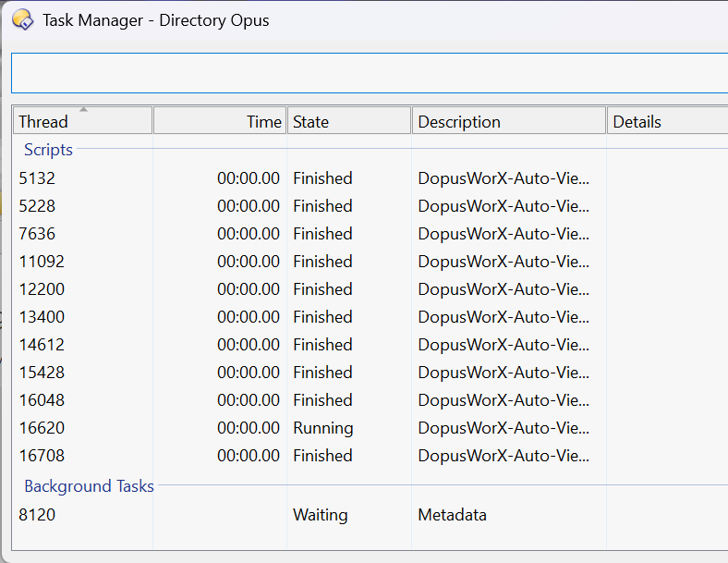Screen dimensions: 728x563
Task: Collapse the Scripts group header
Action: [x=48, y=150]
